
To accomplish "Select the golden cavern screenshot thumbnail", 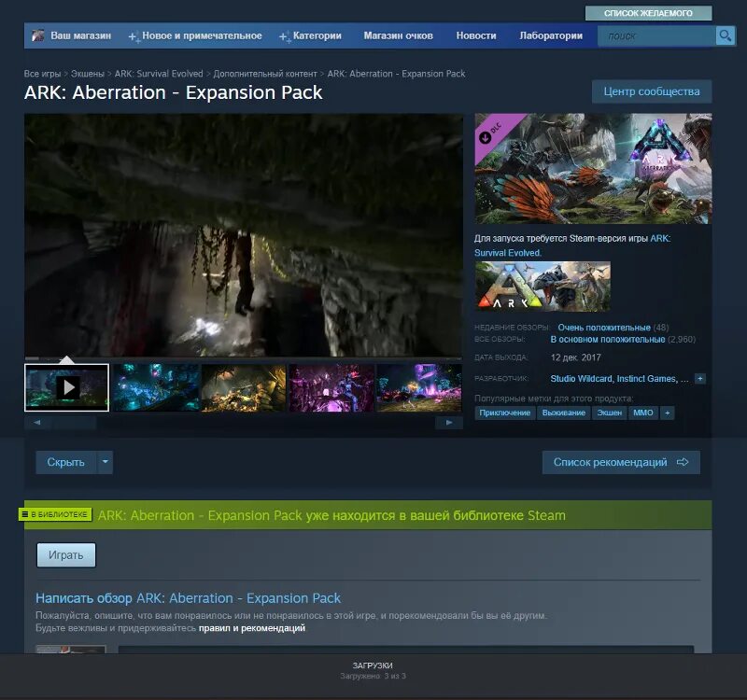I will (x=244, y=387).
